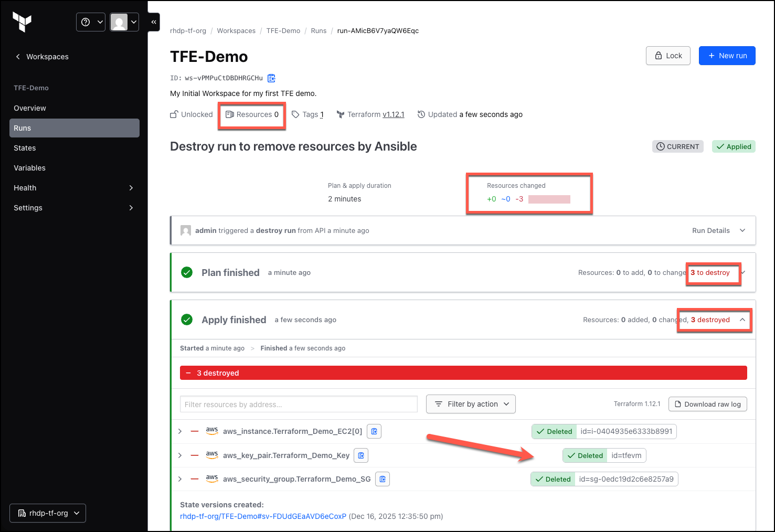The image size is (775, 532).
Task: Open the state version sv-FDUdGEaAVD6eCoxP link
Action: (263, 516)
